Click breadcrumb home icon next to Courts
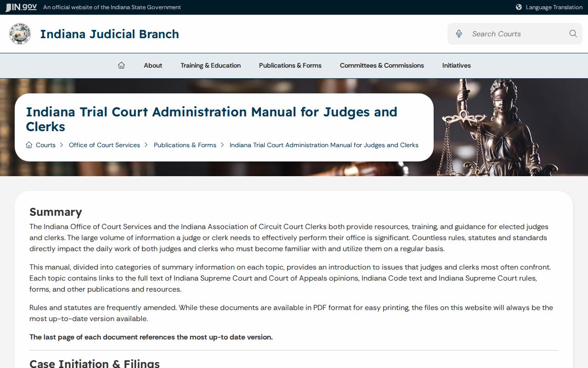Viewport: 588px width, 368px height. [29, 145]
